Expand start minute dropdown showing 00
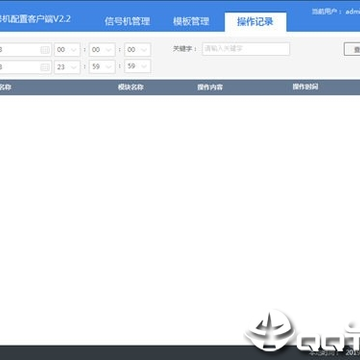The height and width of the screenshot is (360, 360). click(102, 50)
